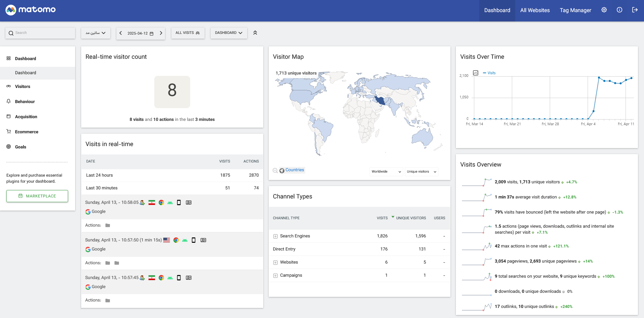This screenshot has height=318, width=644.
Task: Click the search input field
Action: coord(40,33)
